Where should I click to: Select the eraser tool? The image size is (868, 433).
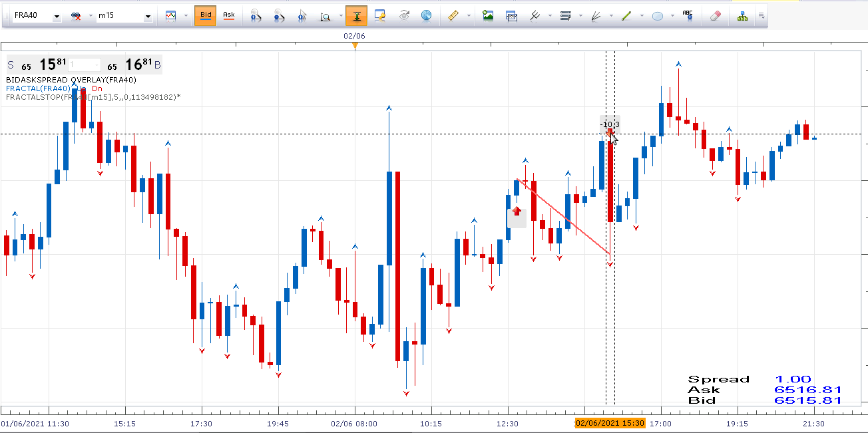click(x=716, y=15)
